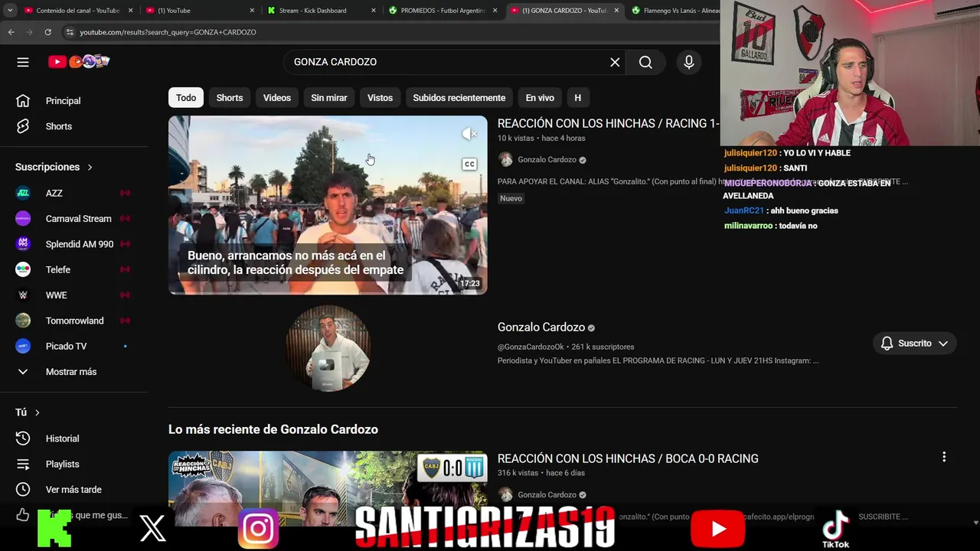The image size is (980, 551).
Task: Select the En vivo filter chip
Action: (540, 98)
